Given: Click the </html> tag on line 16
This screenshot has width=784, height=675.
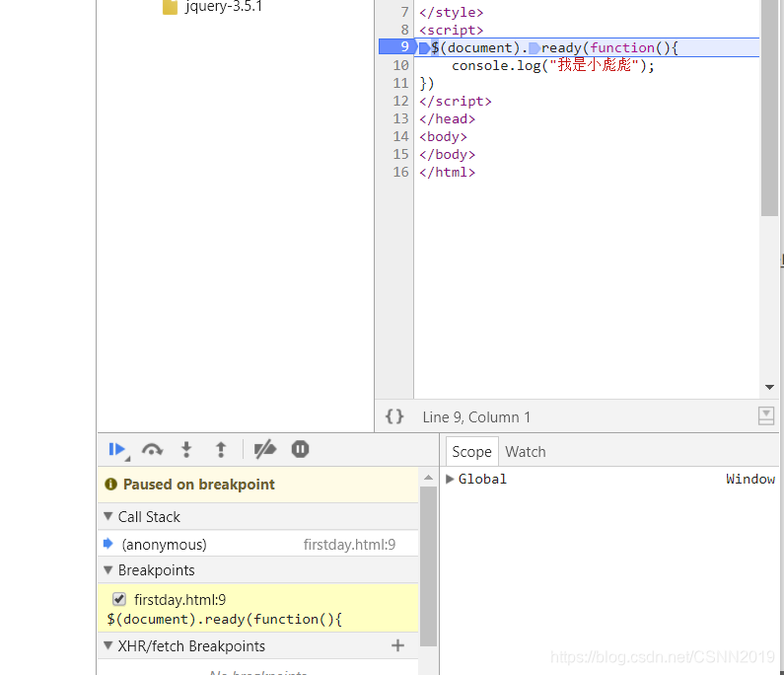Looking at the screenshot, I should coord(447,172).
